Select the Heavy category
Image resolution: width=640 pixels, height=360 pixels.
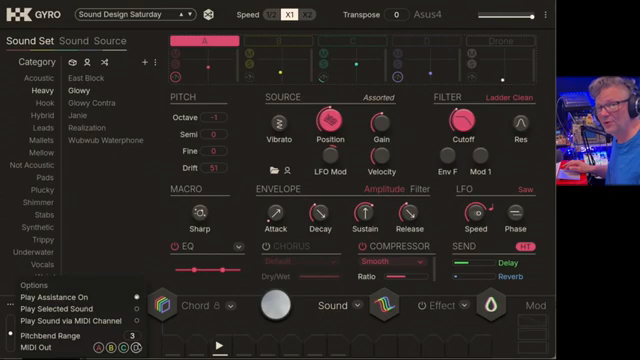coord(42,91)
